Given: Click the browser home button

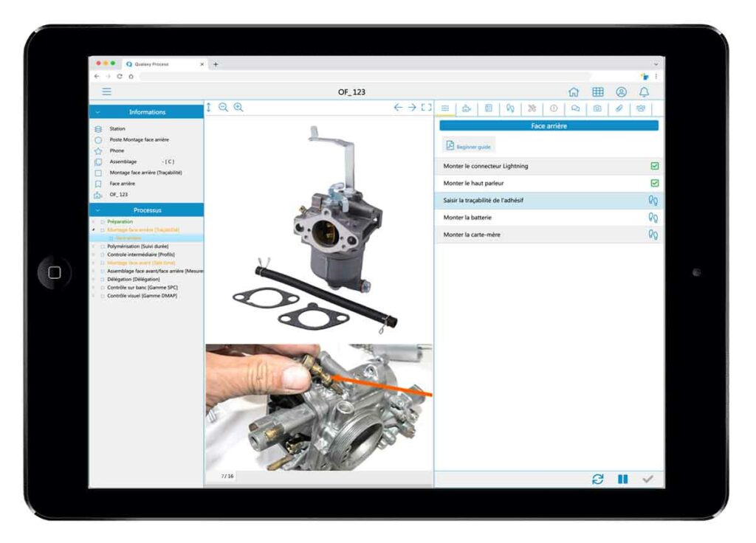Looking at the screenshot, I should pyautogui.click(x=131, y=77).
